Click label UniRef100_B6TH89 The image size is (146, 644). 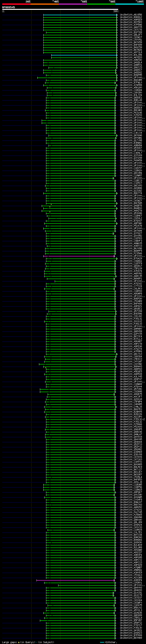(x=131, y=638)
